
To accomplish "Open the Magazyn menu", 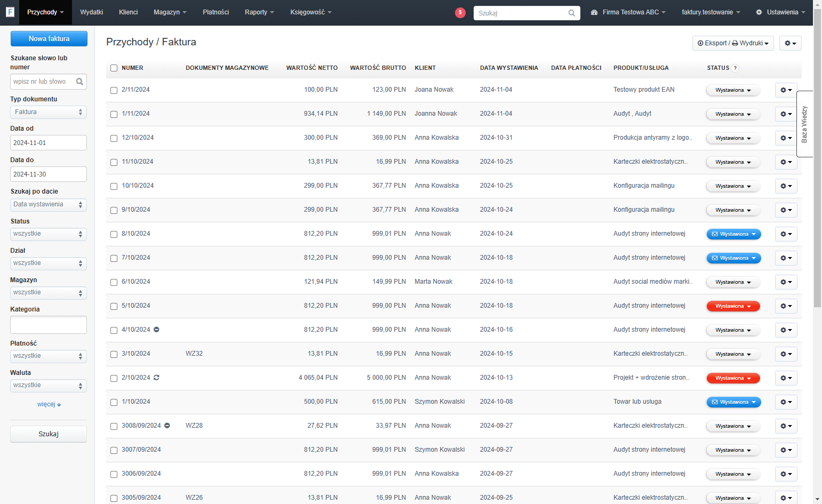I will 170,12.
